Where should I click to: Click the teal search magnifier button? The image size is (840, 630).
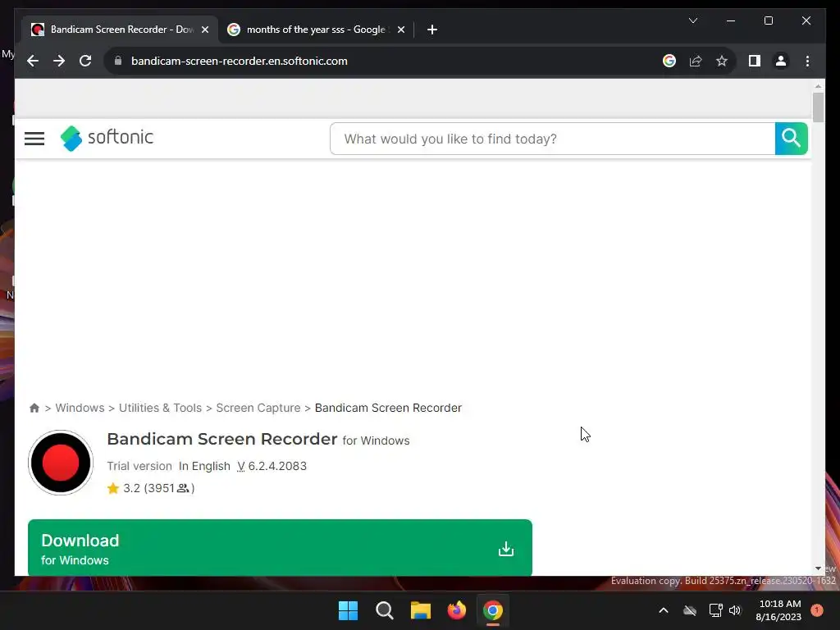(x=792, y=139)
